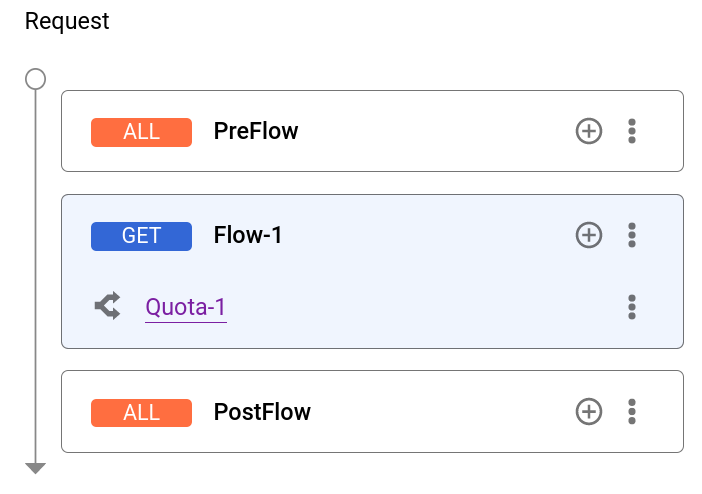702x494 pixels.
Task: Click the start circle of the request timeline
Action: [35, 78]
